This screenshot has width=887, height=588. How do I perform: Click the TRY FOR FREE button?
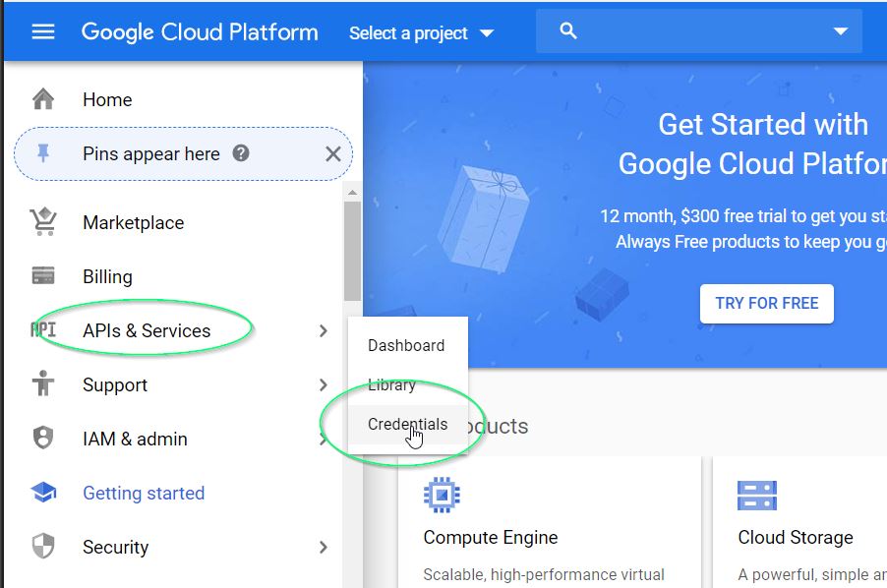tap(766, 304)
